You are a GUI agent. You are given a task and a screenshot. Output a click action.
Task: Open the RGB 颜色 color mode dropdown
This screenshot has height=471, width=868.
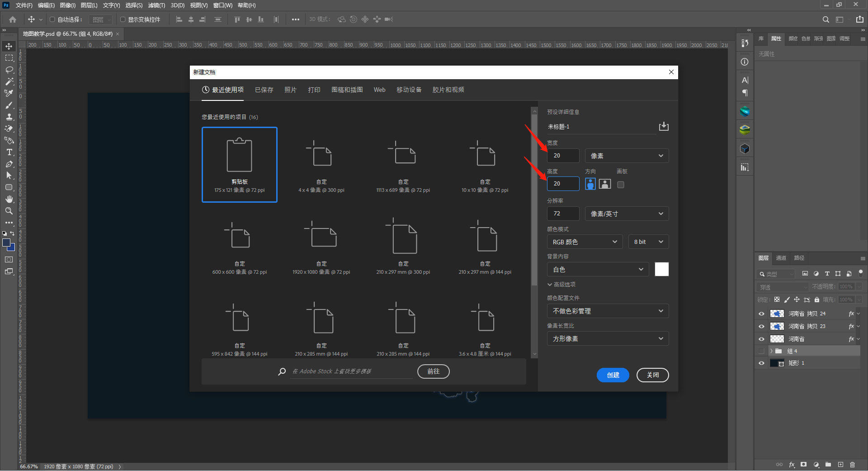[585, 242]
